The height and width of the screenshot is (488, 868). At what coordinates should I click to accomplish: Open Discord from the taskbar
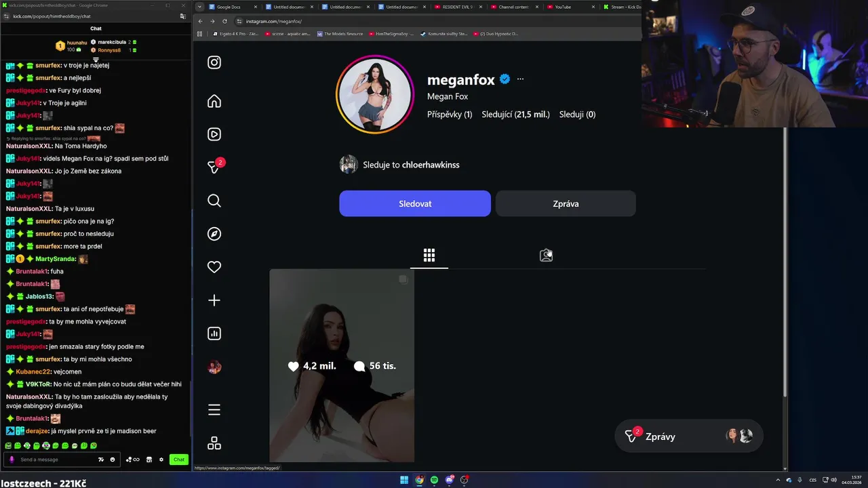pos(449,480)
